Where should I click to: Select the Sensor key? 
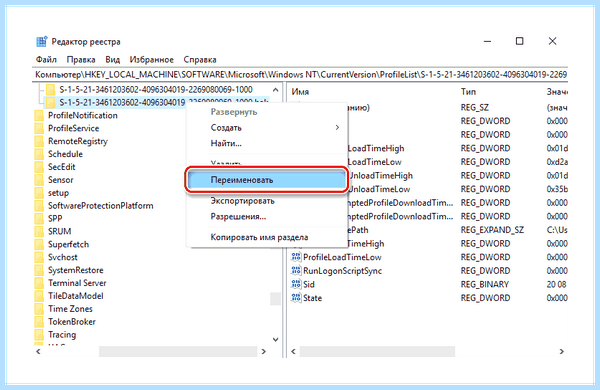[60, 180]
